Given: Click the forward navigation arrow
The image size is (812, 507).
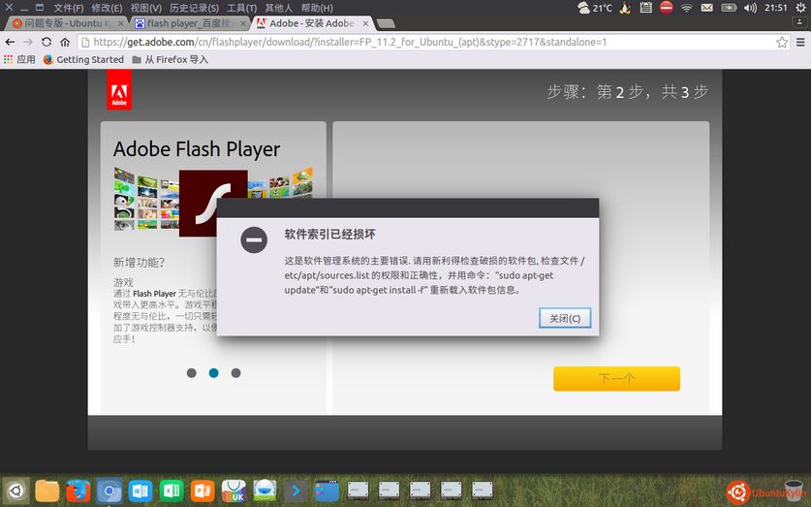Looking at the screenshot, I should (x=28, y=42).
